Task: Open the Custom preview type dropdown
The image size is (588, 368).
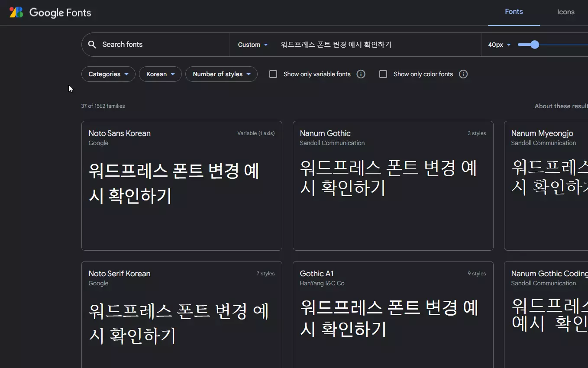Action: tap(253, 45)
